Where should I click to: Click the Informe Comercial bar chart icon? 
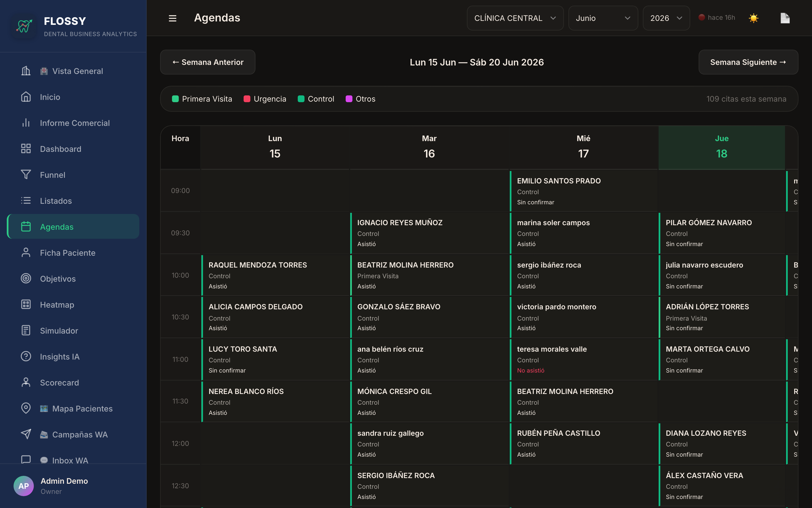pyautogui.click(x=26, y=123)
